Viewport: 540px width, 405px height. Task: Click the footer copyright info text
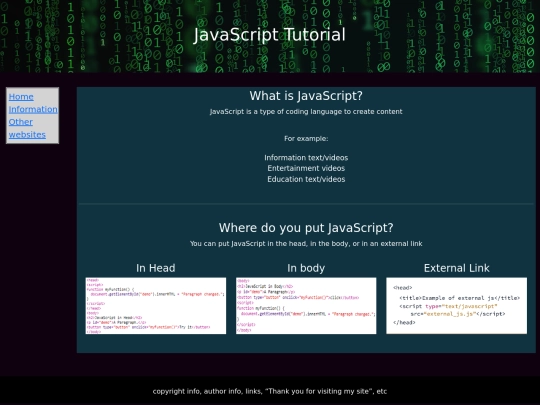pos(270,391)
